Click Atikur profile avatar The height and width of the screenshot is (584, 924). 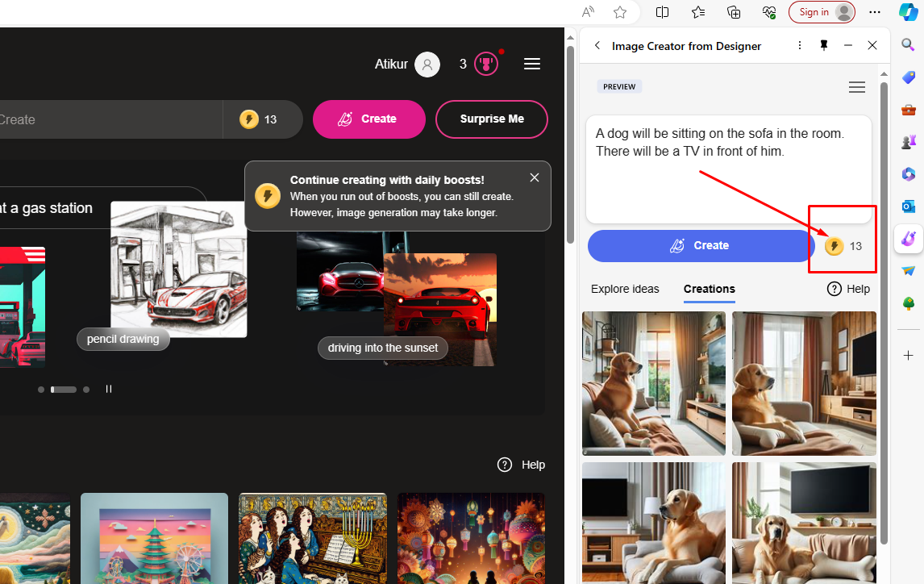click(427, 65)
